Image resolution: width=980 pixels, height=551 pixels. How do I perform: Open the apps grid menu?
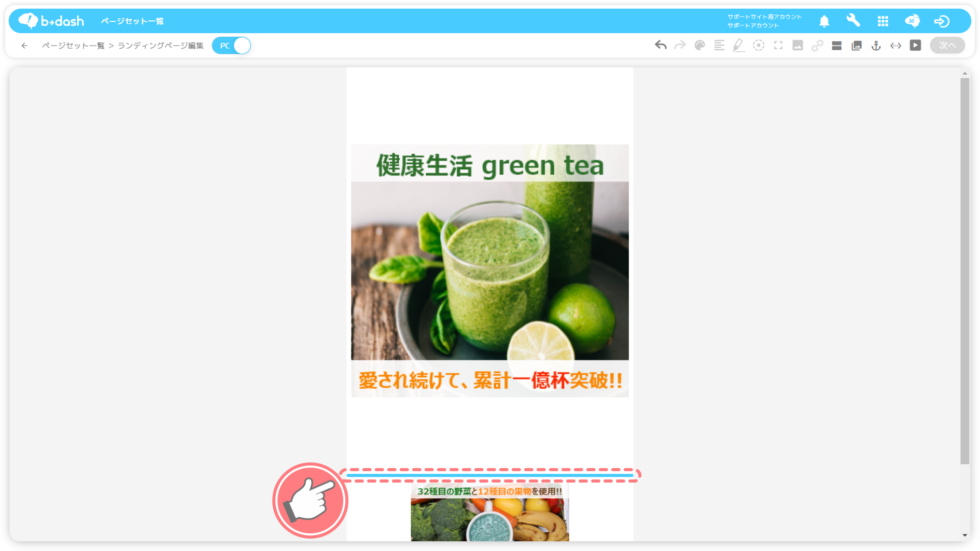[x=883, y=21]
